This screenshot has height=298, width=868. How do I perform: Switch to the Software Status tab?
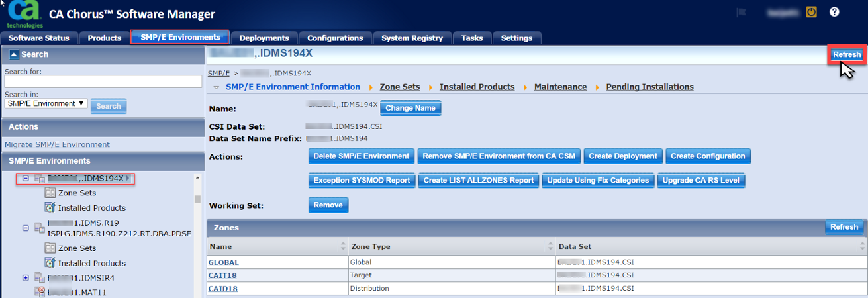[x=39, y=38]
